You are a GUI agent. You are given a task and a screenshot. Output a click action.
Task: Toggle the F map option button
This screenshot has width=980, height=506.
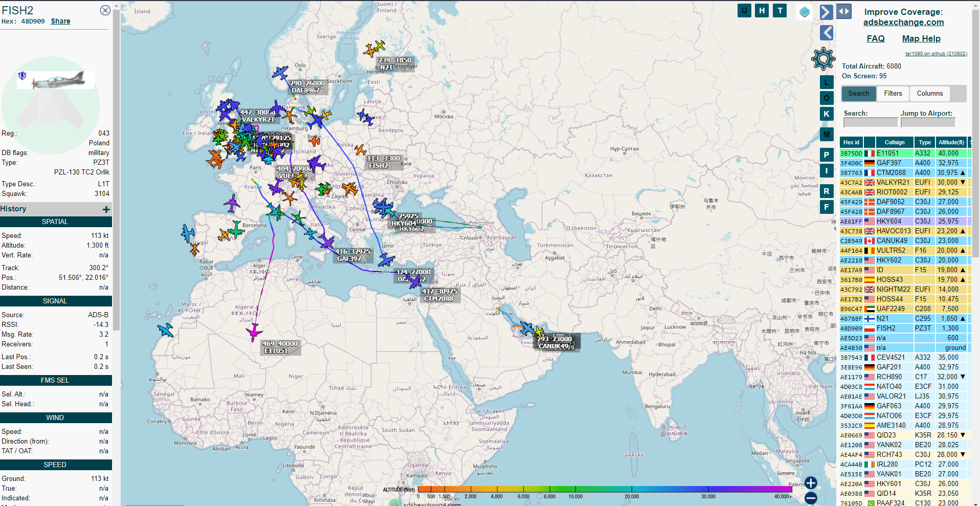click(827, 207)
